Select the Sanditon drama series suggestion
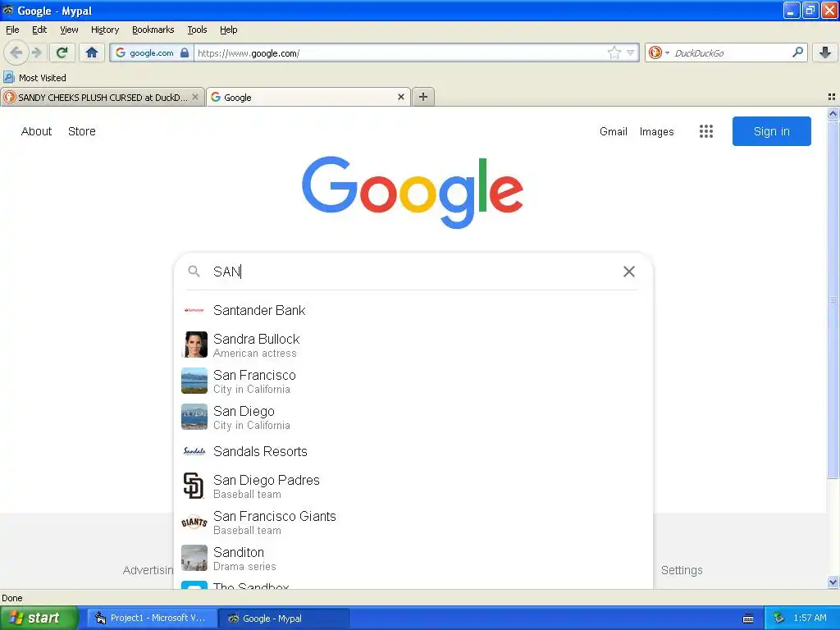 point(413,558)
